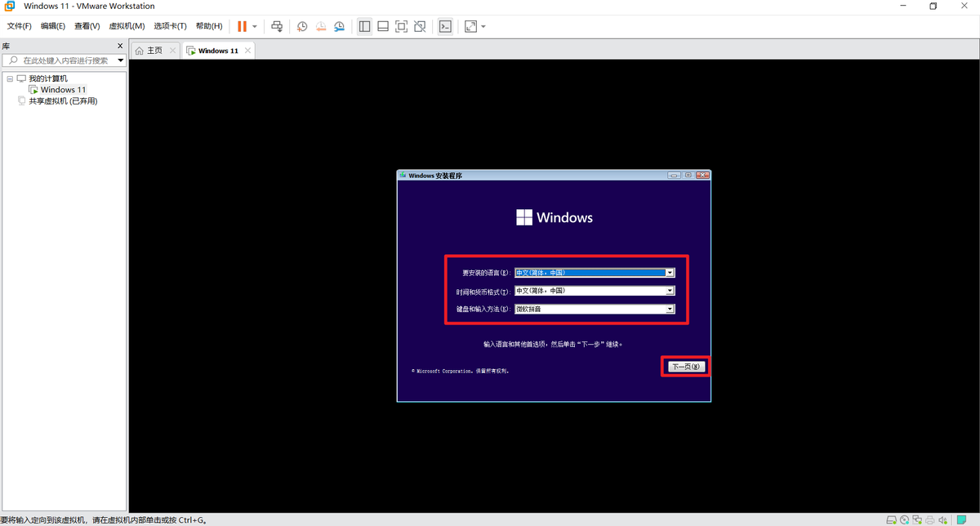
Task: Toggle Unity mode icon
Action: pos(420,26)
